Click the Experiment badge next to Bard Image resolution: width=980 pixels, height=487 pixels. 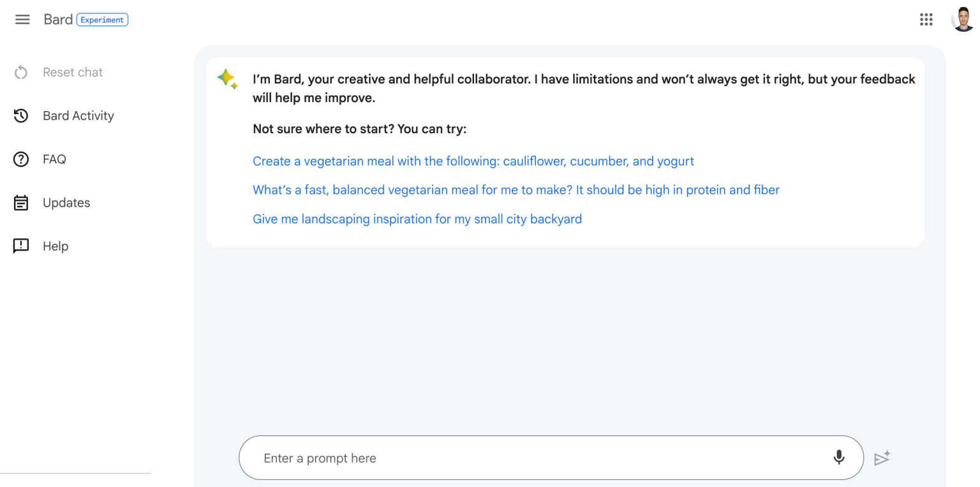pos(102,20)
